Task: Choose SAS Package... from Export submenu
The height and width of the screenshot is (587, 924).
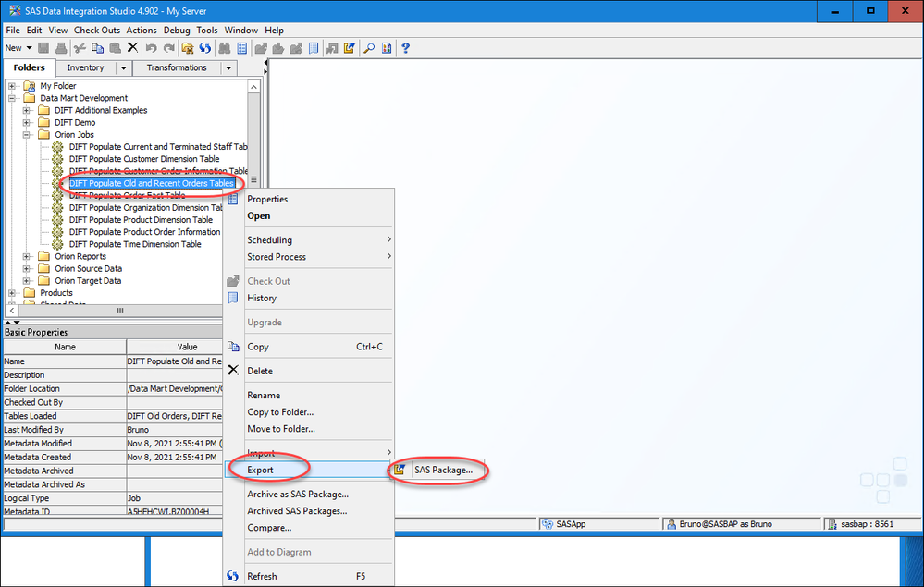Action: click(443, 470)
